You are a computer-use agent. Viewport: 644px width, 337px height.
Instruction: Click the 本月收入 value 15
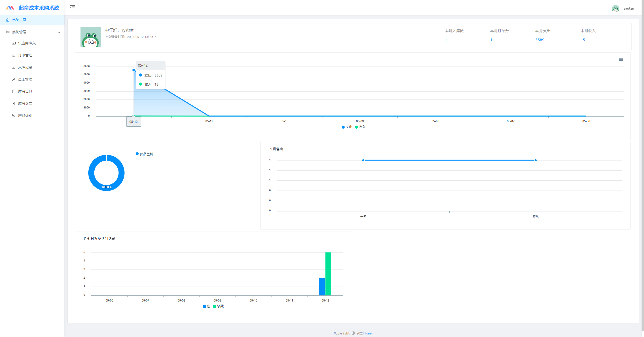583,40
